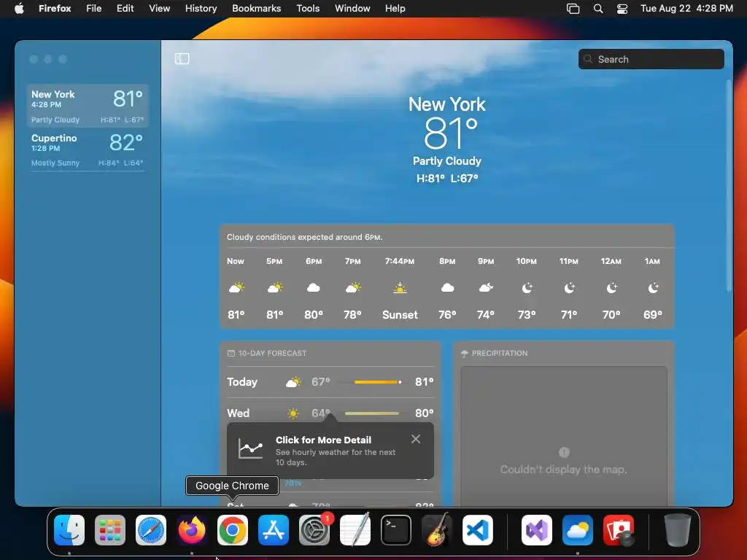
Task: Click the Partly Cloudy headline text
Action: [x=447, y=161]
